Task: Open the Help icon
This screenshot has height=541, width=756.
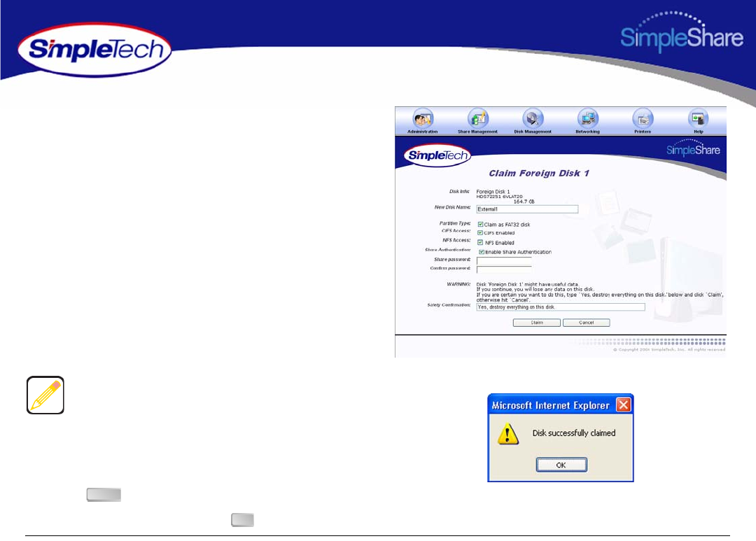Action: 698,118
